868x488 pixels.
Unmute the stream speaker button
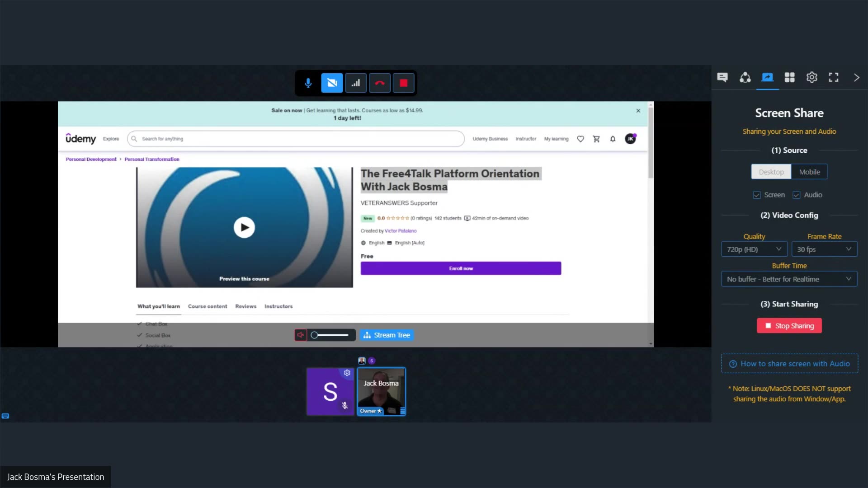tap(300, 335)
